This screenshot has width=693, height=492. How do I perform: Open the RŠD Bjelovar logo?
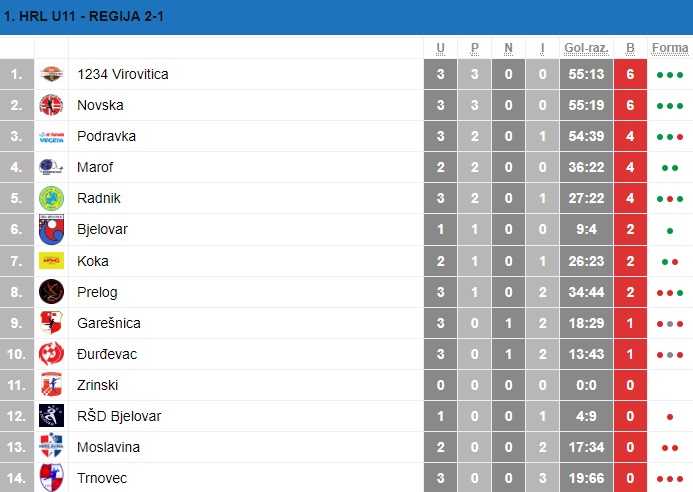click(51, 416)
